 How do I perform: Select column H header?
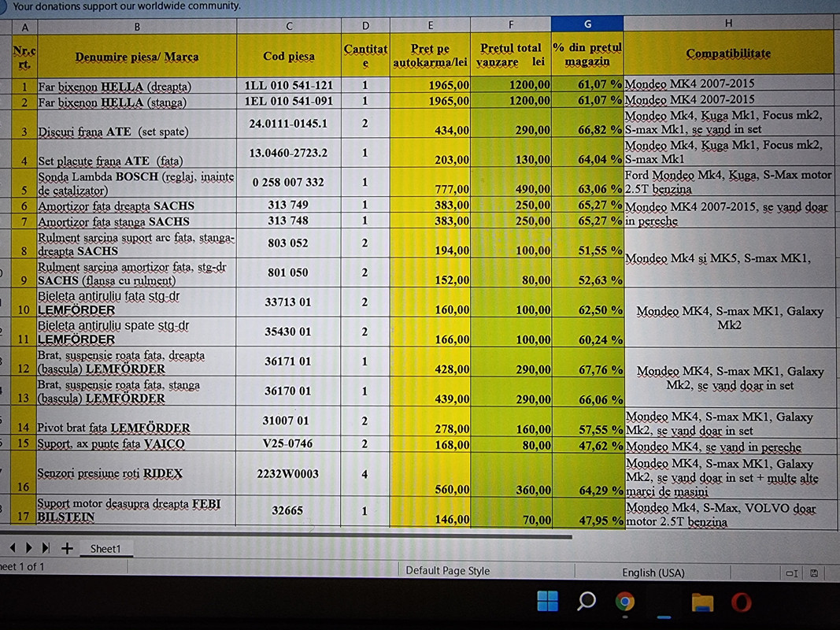(x=728, y=23)
